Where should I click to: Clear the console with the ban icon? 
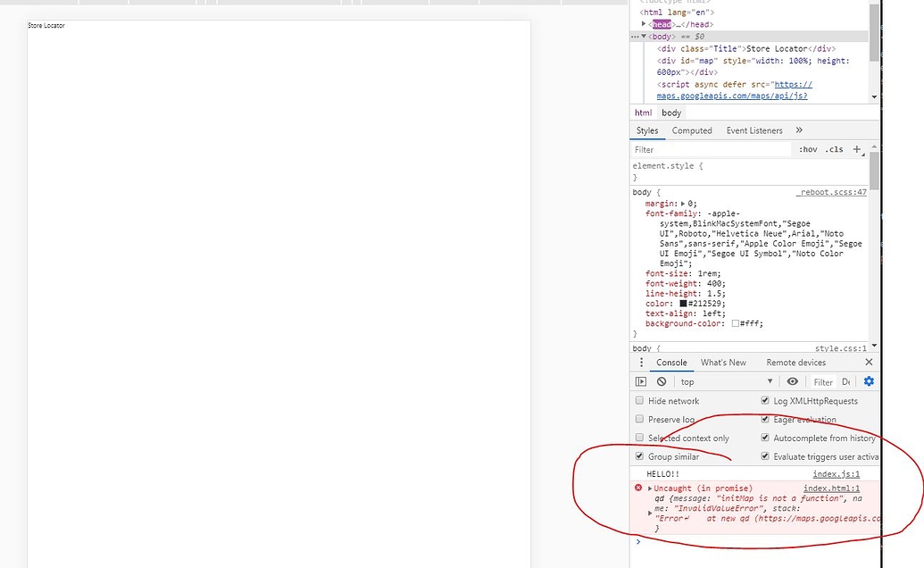(x=662, y=382)
